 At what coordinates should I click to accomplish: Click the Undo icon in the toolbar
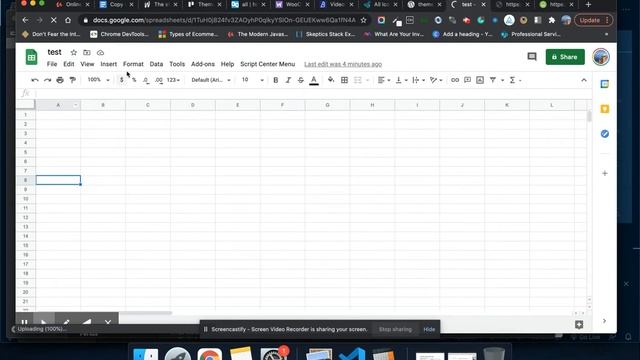[35, 80]
